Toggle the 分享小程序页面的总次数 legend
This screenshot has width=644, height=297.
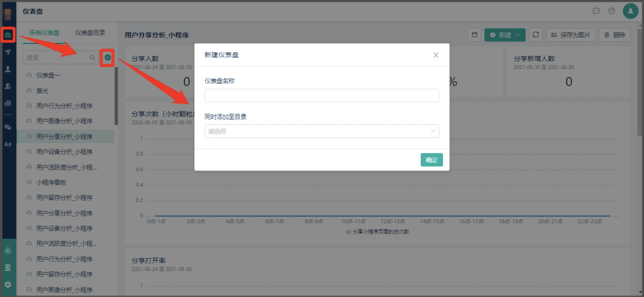click(x=377, y=231)
